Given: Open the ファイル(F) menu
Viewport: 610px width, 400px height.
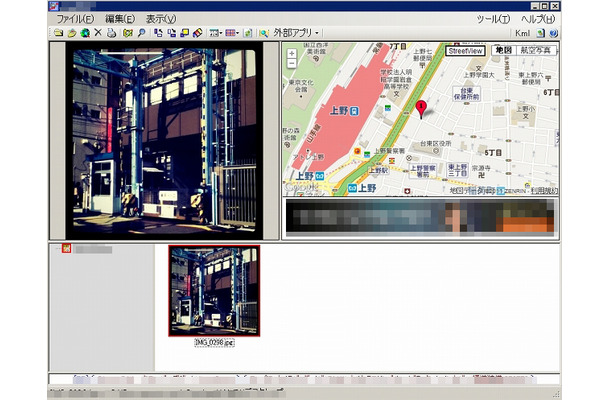Looking at the screenshot, I should (x=75, y=19).
